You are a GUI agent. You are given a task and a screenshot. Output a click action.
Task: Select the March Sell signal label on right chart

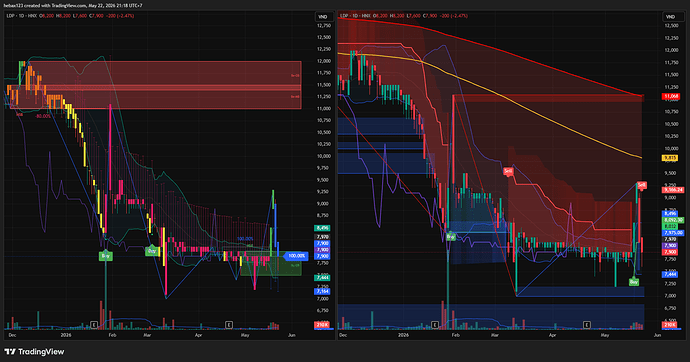tap(508, 171)
